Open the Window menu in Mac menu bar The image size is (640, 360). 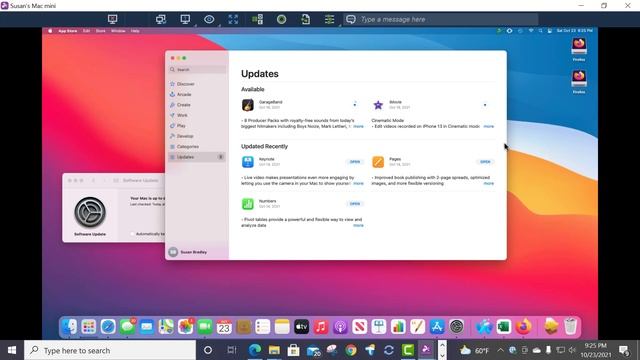pos(118,31)
